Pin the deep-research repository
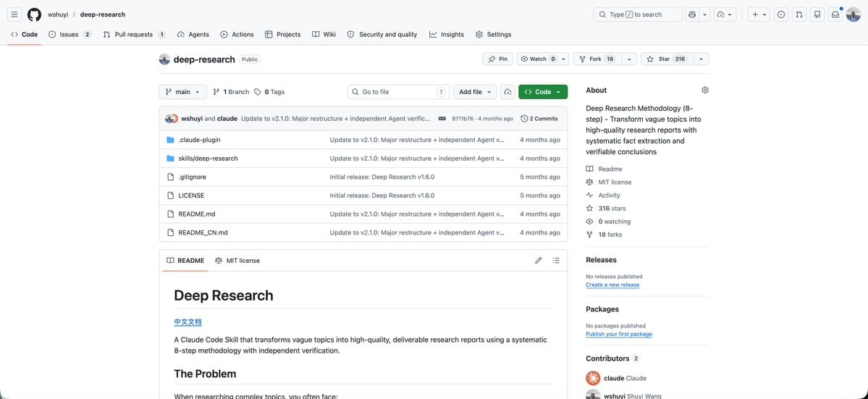The image size is (868, 399). 497,59
